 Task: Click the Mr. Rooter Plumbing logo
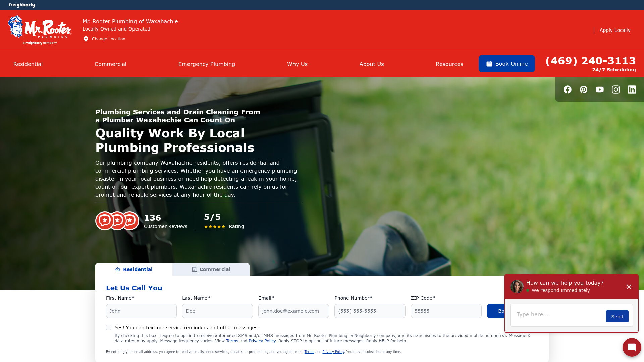coord(40,29)
